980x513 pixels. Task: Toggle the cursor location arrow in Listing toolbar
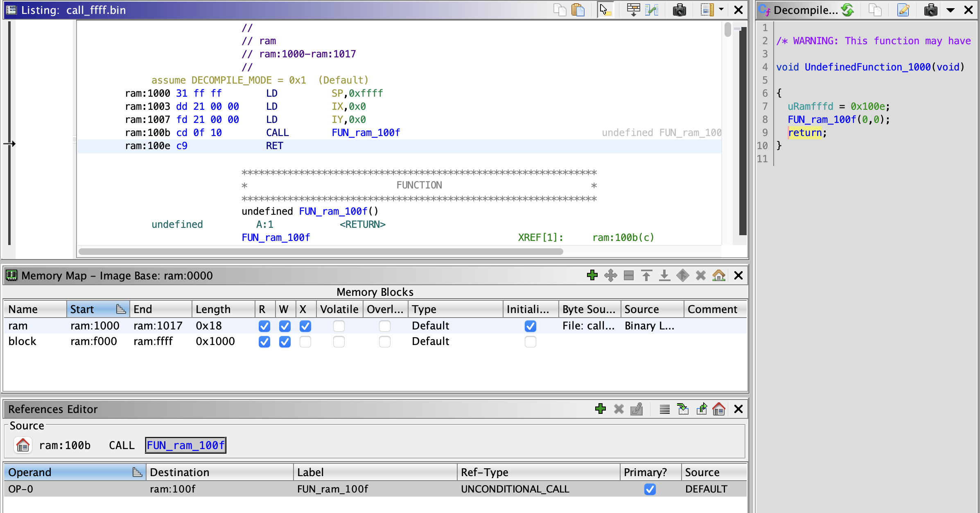point(605,10)
